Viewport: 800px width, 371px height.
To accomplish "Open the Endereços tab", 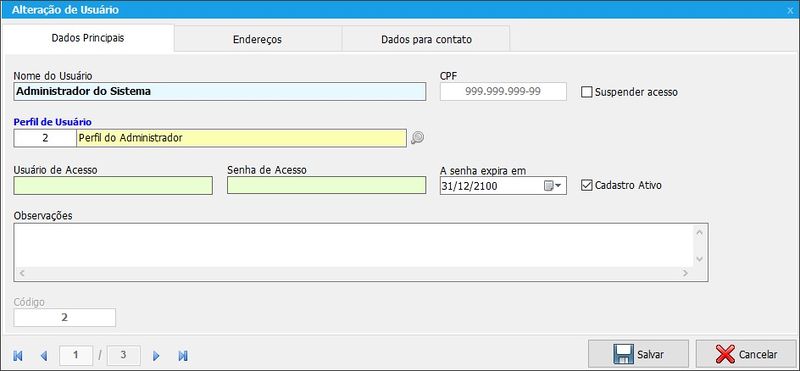I will 258,39.
